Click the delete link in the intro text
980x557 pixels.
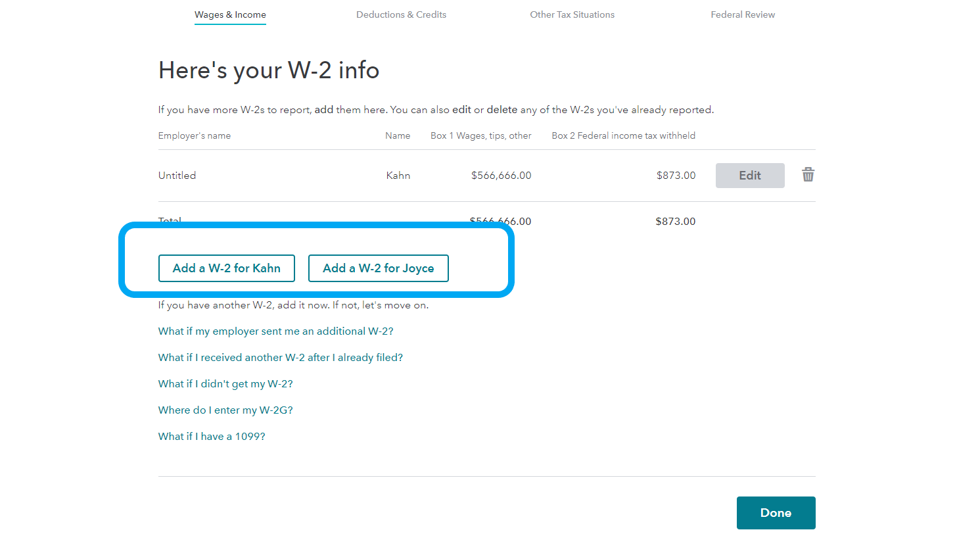click(x=502, y=109)
